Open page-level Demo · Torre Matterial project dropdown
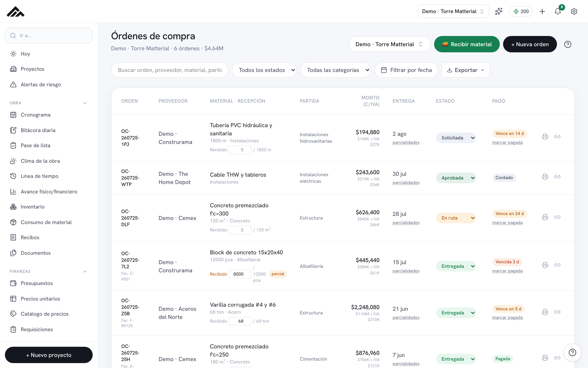This screenshot has width=588, height=368. [x=390, y=44]
